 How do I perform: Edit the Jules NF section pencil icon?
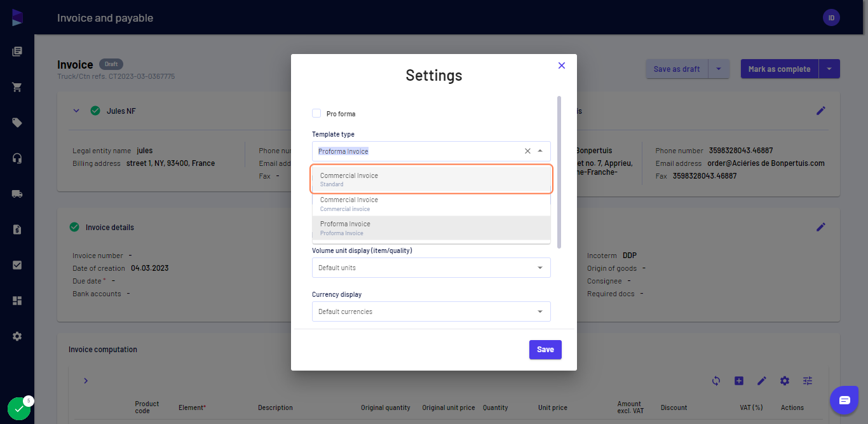click(x=821, y=111)
